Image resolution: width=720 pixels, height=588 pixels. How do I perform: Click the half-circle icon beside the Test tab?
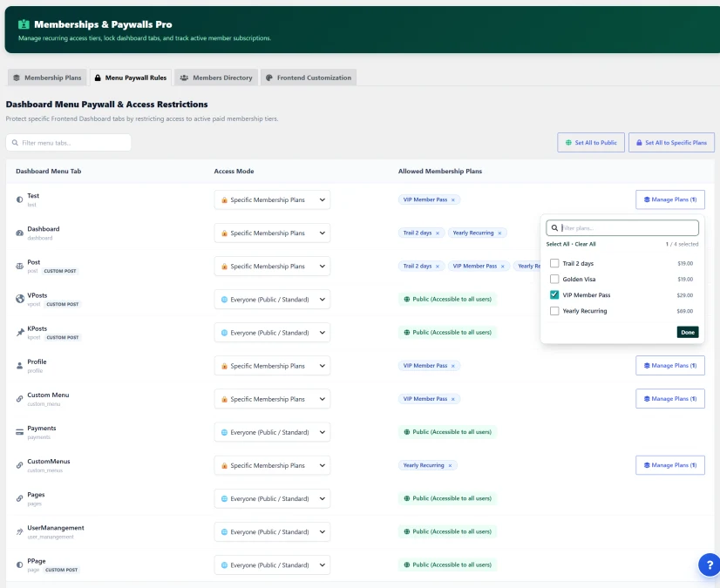click(x=19, y=199)
